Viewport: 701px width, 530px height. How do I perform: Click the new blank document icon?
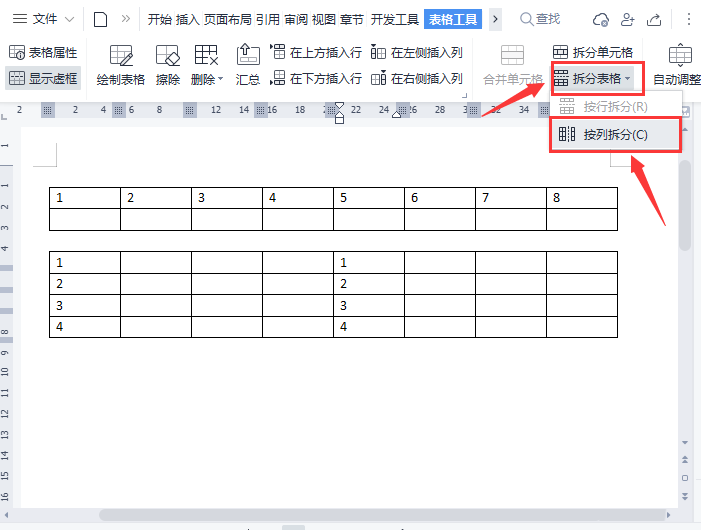click(100, 19)
